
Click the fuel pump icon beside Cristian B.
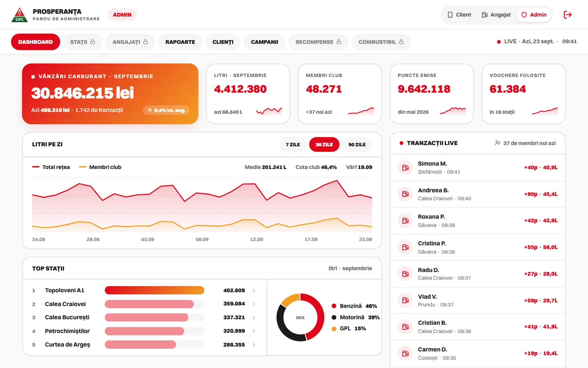405,327
